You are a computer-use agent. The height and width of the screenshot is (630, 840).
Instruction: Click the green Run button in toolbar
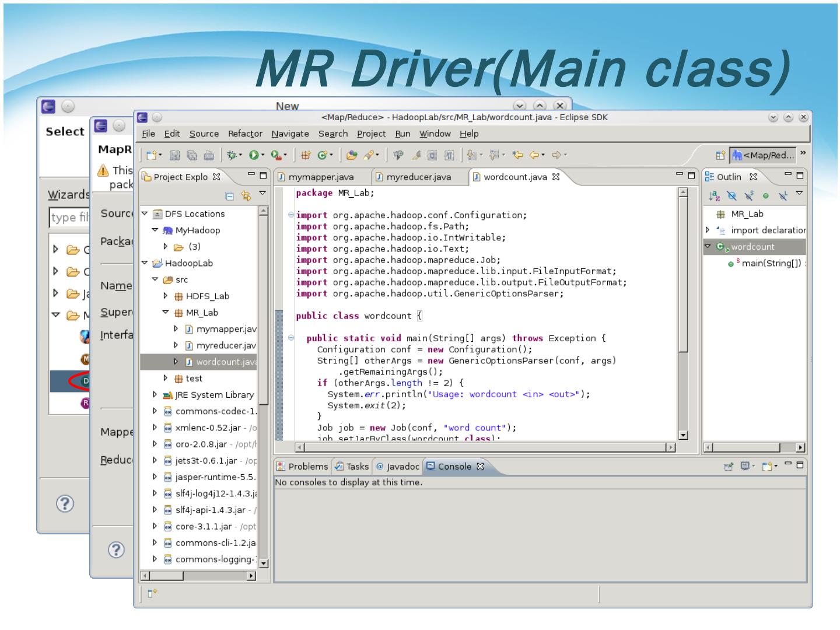pyautogui.click(x=254, y=155)
